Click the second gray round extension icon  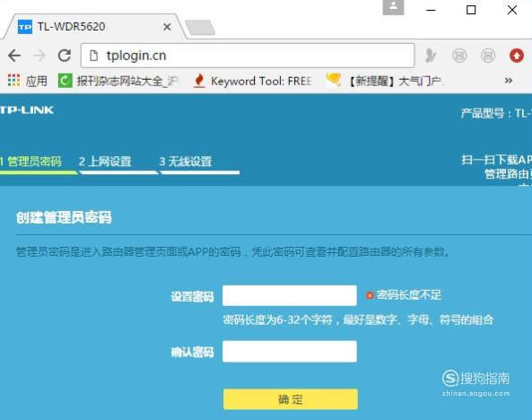(488, 56)
